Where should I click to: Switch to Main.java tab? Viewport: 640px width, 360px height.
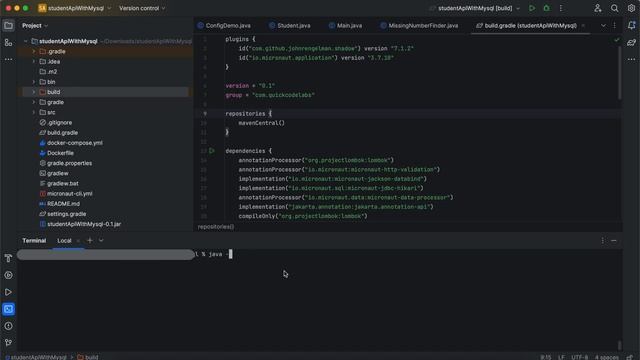(345, 26)
